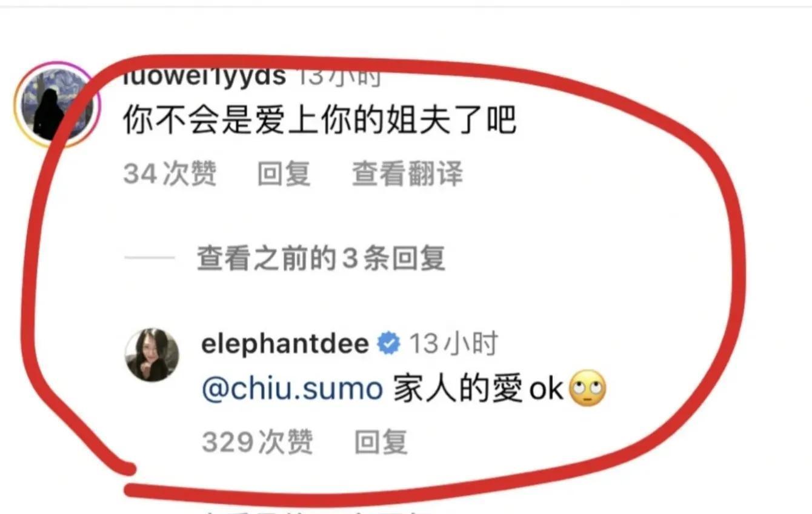Open the luowei1yyds username profile

click(204, 76)
